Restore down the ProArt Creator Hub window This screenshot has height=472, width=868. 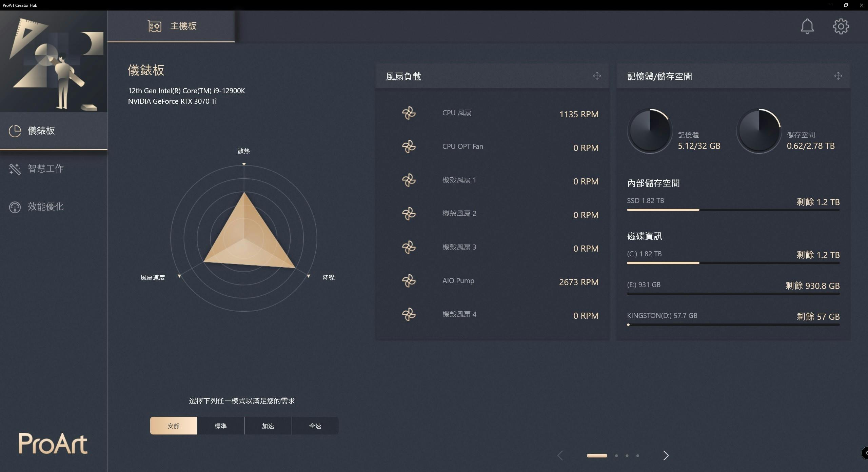(846, 5)
